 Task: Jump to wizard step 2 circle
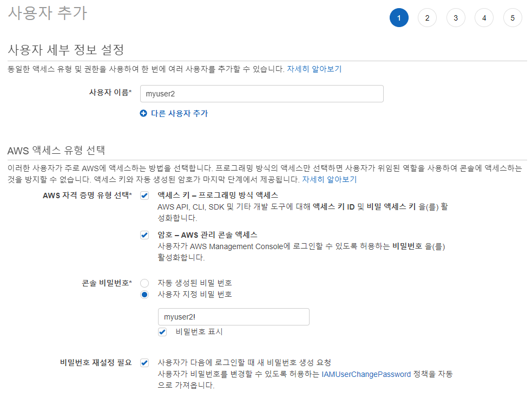click(427, 18)
